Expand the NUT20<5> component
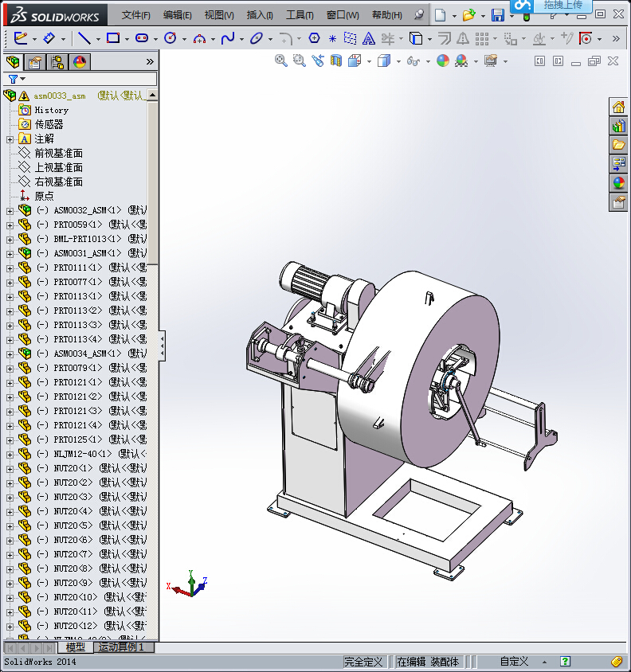The image size is (631, 672). (x=10, y=526)
